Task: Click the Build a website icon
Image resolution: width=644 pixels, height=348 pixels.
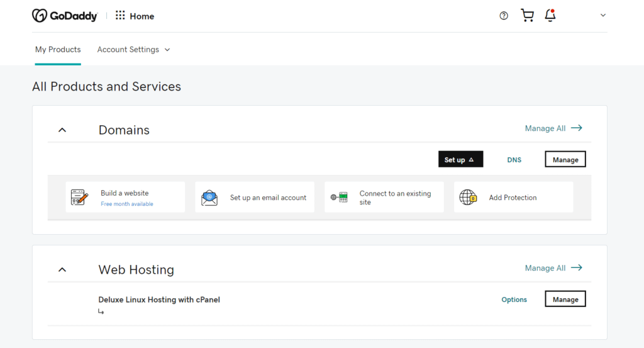Action: click(79, 197)
